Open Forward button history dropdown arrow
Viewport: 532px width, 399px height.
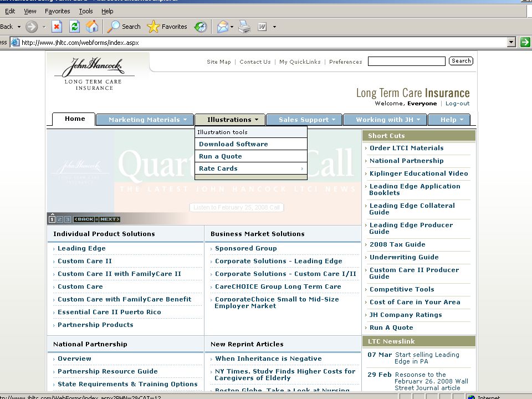point(44,27)
